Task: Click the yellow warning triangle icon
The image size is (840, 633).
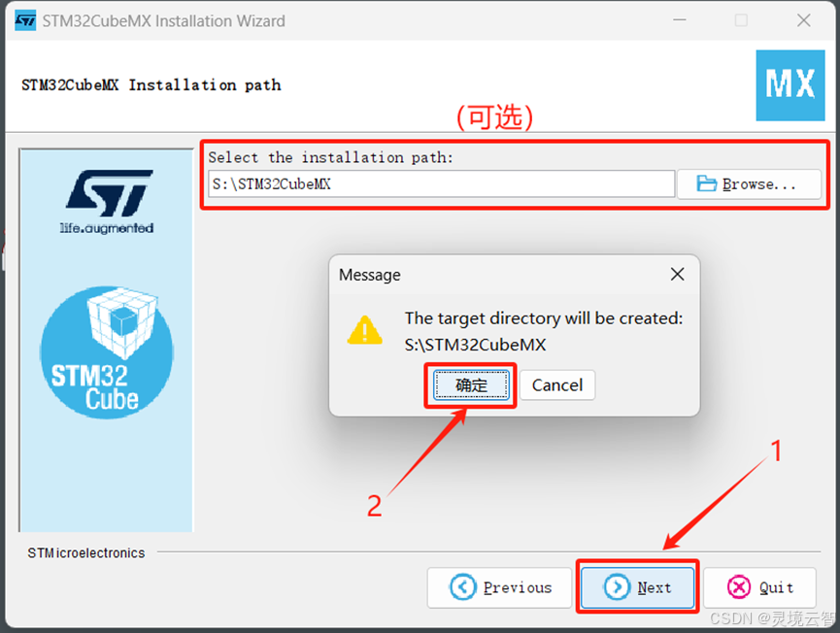Action: tap(365, 330)
